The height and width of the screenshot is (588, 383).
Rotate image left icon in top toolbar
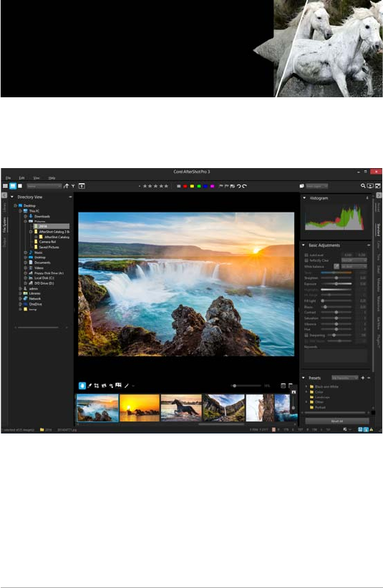coord(238,186)
